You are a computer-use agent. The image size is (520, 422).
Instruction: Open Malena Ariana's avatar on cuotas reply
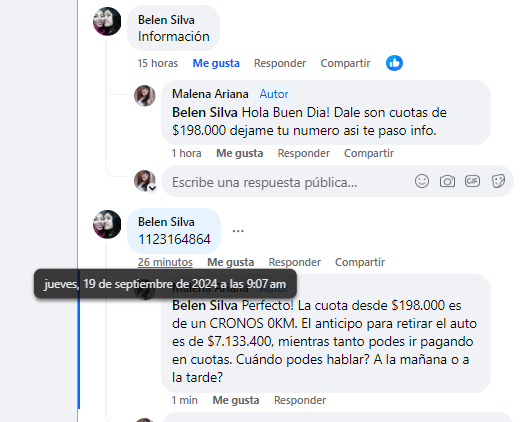[x=145, y=96]
